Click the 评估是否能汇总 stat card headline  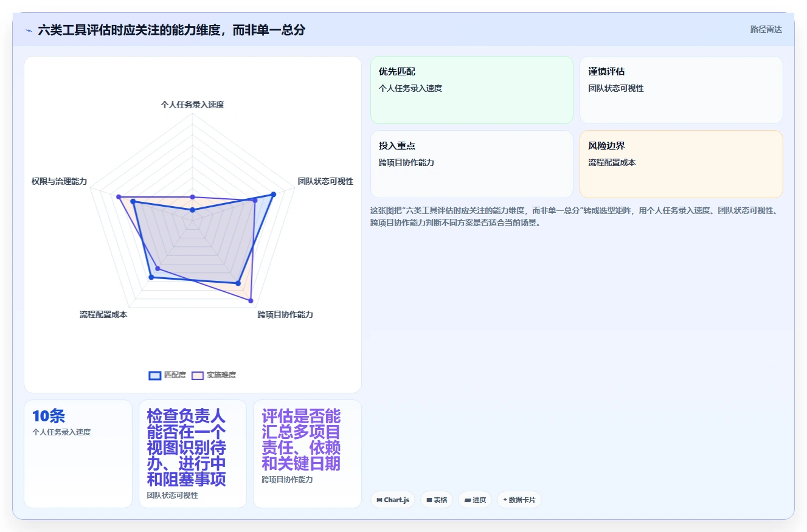302,440
